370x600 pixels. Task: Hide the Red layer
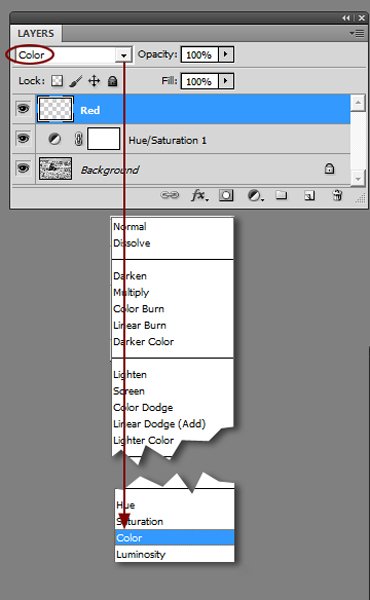tap(23, 109)
